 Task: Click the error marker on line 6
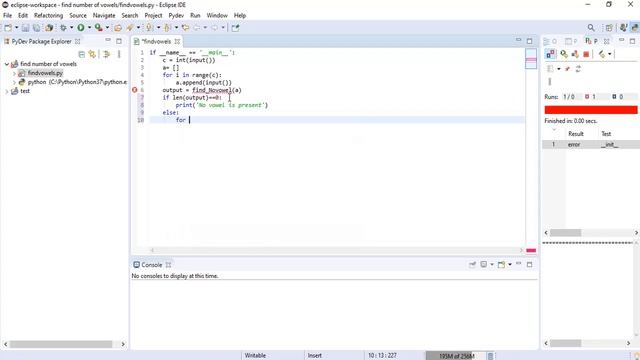coord(135,90)
